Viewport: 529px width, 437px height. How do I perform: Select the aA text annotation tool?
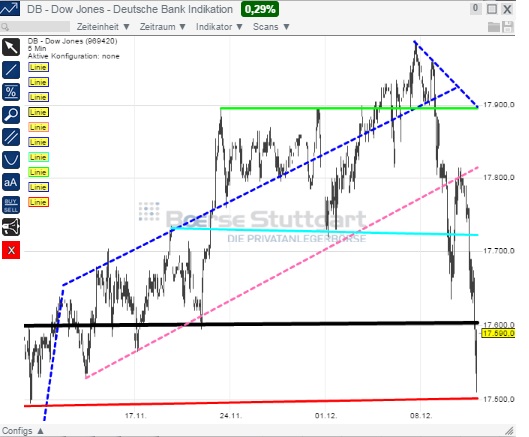[11, 182]
